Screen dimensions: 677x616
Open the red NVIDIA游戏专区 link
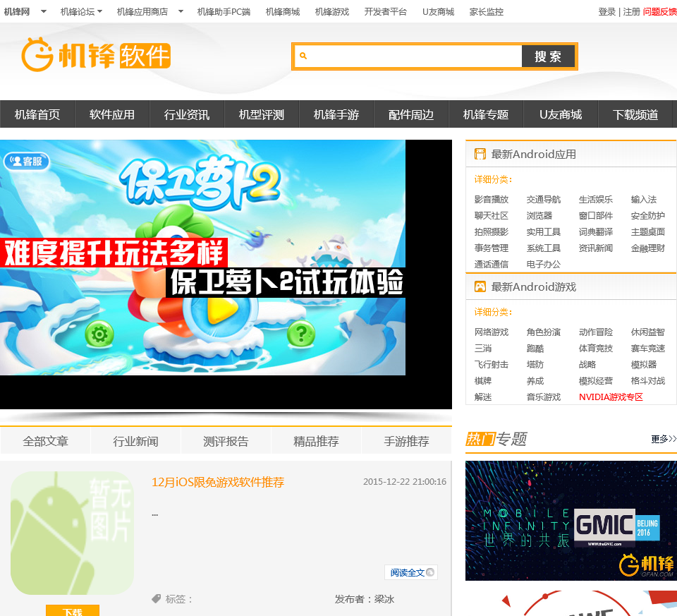click(x=611, y=397)
